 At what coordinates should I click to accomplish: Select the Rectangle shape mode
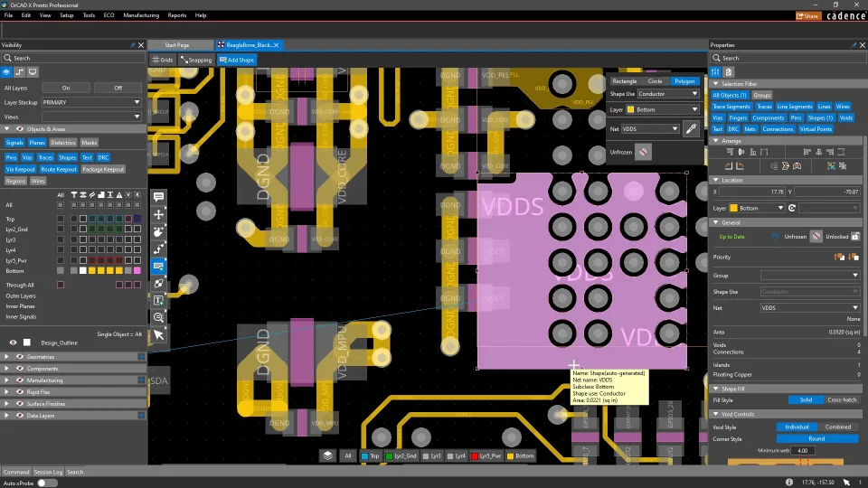pos(625,81)
